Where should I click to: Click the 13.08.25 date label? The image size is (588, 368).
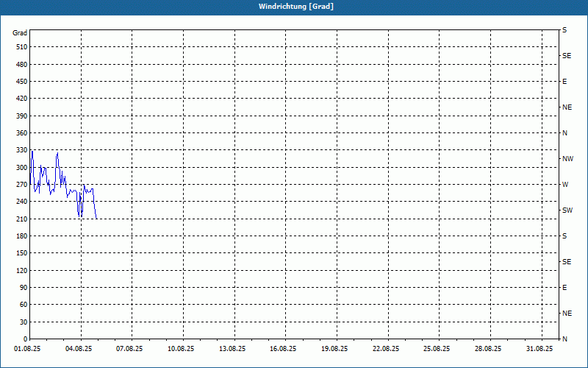[x=232, y=349]
